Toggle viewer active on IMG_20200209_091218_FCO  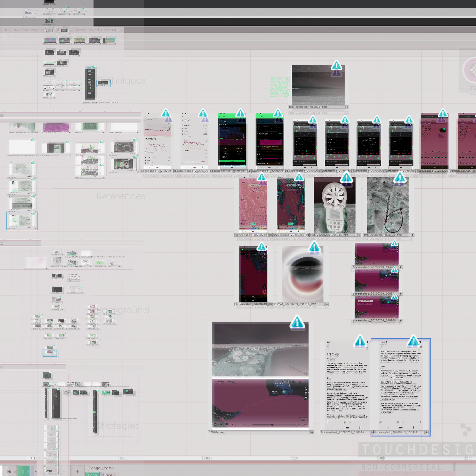(x=327, y=304)
